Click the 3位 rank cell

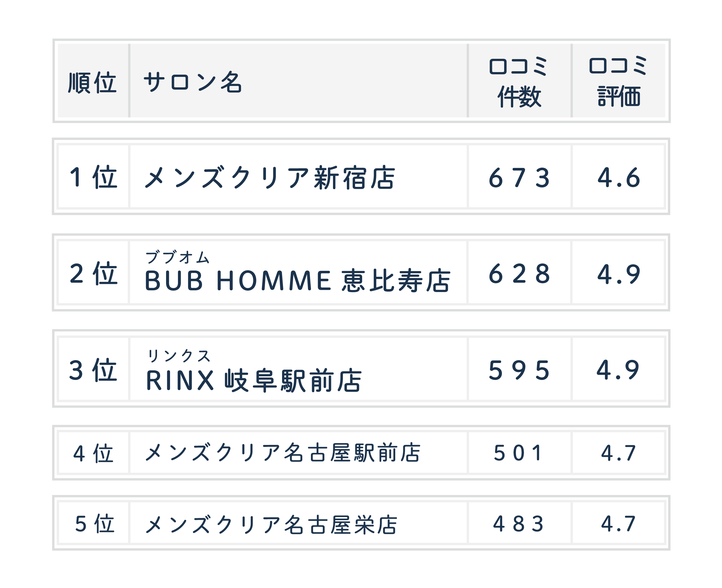click(93, 370)
